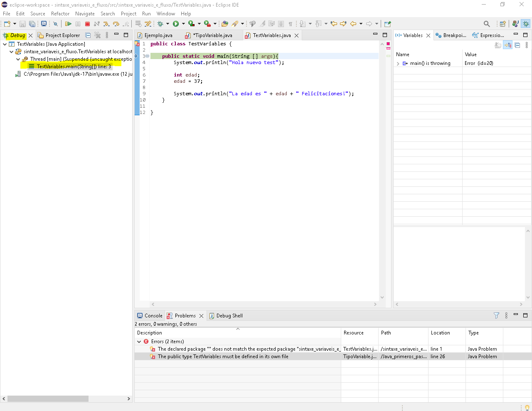Click the green bug Debug launch icon
This screenshot has height=411, width=532.
(x=160, y=24)
